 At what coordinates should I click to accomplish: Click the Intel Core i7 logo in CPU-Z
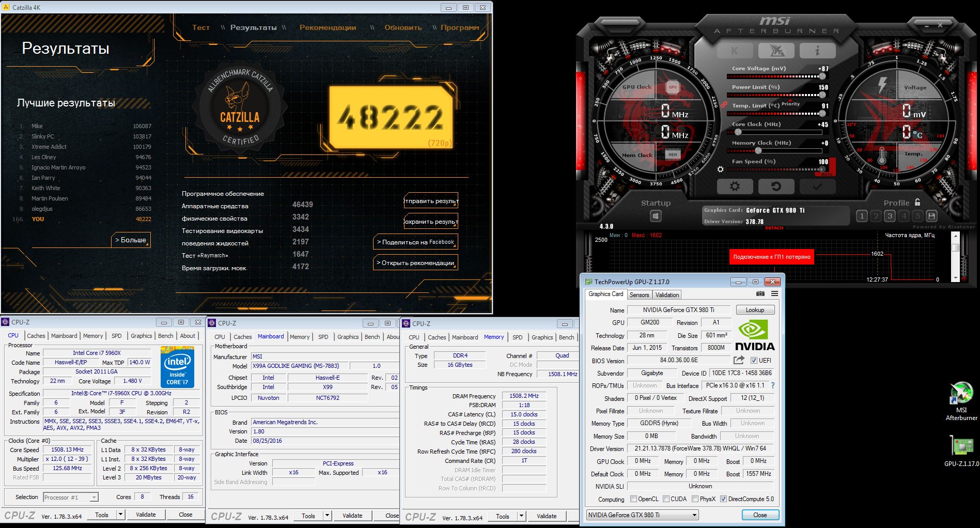pyautogui.click(x=177, y=367)
